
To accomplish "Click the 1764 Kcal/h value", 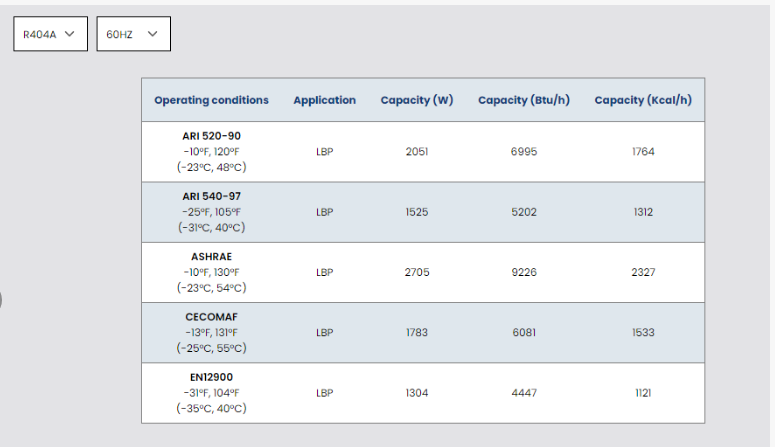I will (x=643, y=152).
